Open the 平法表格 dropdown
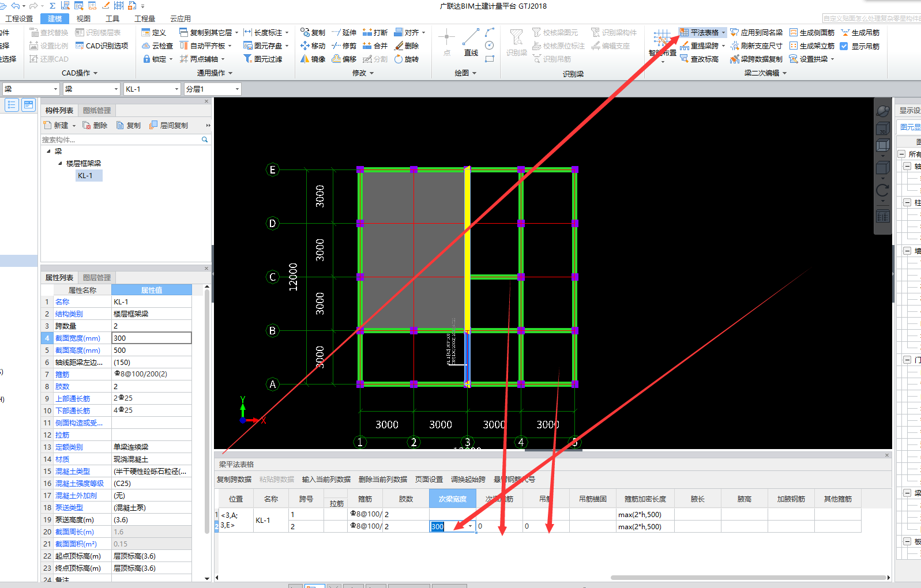This screenshot has height=588, width=921. coord(723,33)
